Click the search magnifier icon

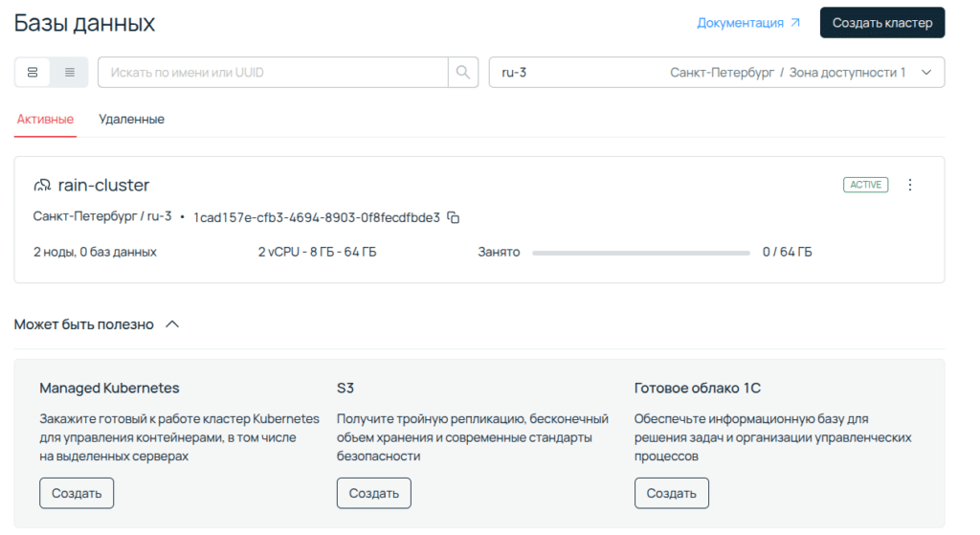463,73
